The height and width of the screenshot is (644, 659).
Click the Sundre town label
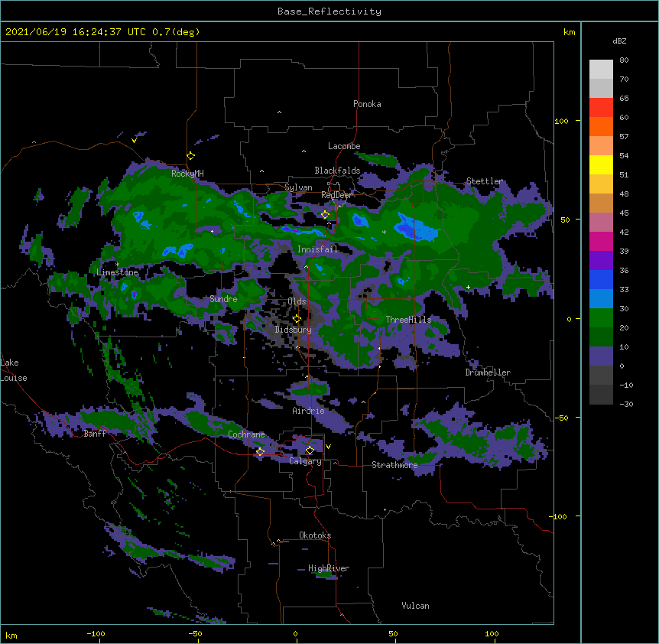click(223, 299)
